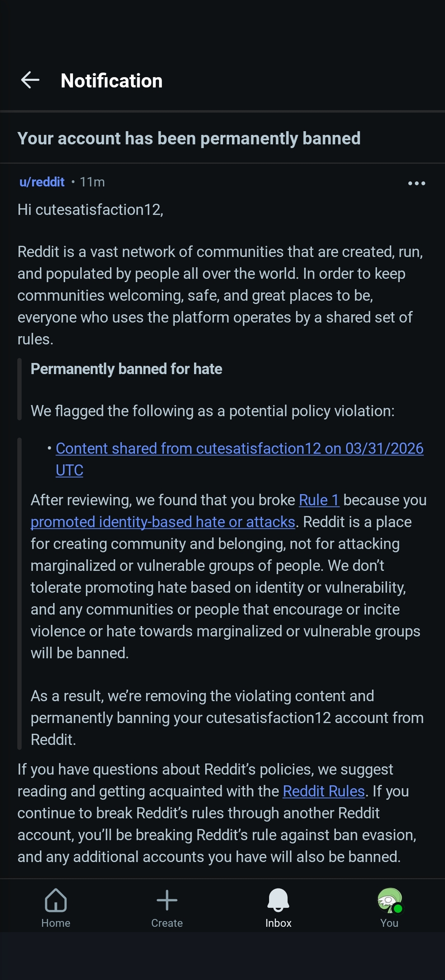Tap the 'Permanently banned for hate' subheading

coord(126,369)
